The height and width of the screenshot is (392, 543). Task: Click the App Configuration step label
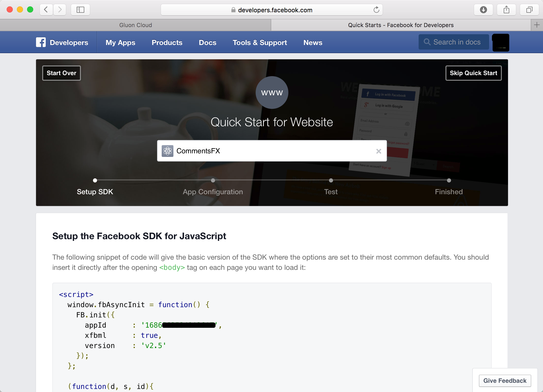coord(213,192)
